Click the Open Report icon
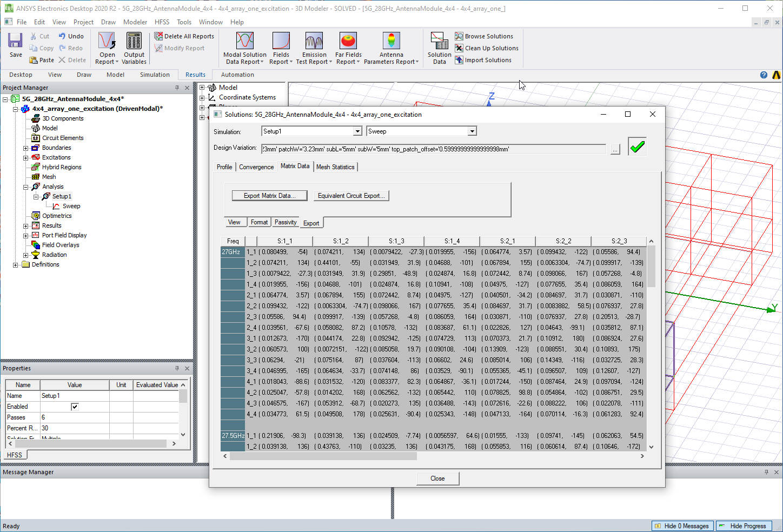The width and height of the screenshot is (783, 532). pos(107,41)
